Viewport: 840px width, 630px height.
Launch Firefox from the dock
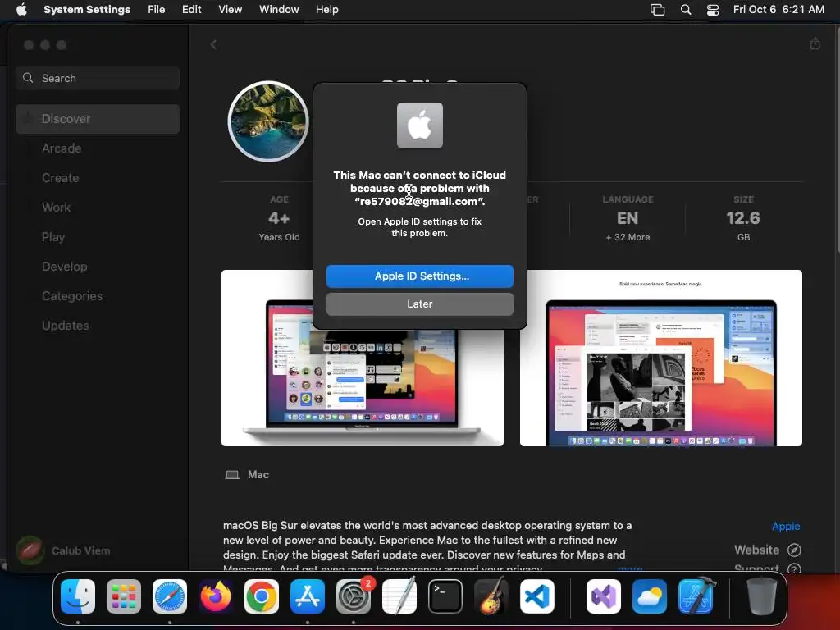(216, 596)
